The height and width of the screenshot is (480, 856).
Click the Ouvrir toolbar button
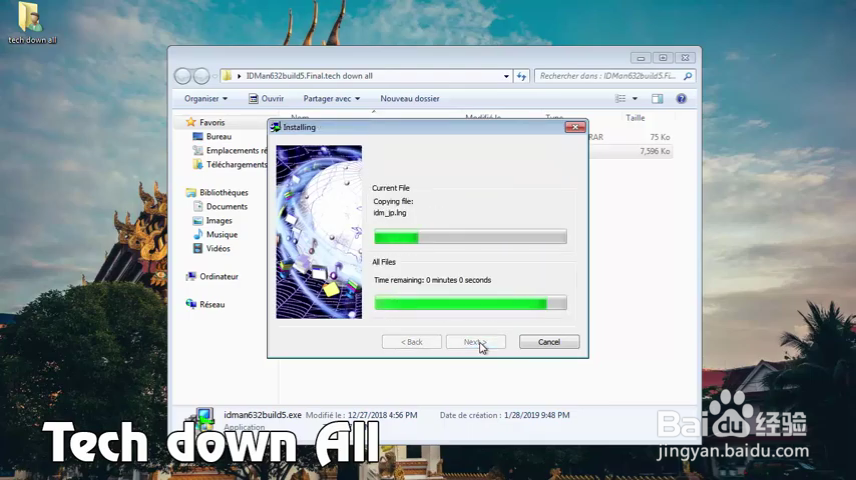[266, 99]
